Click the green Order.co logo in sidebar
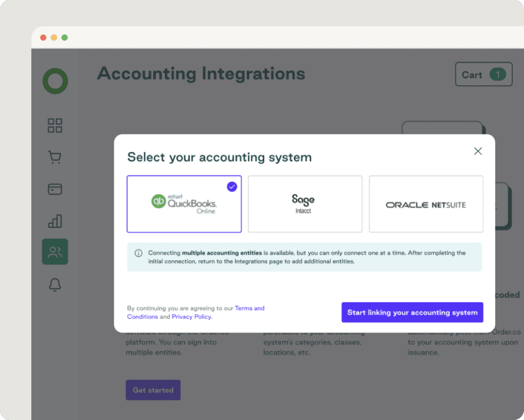The width and height of the screenshot is (524, 420). [55, 81]
